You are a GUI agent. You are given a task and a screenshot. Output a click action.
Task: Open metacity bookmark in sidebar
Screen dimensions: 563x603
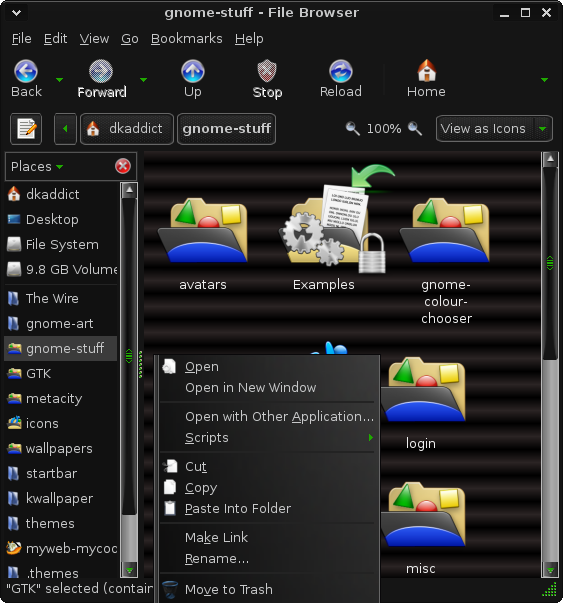pyautogui.click(x=62, y=398)
